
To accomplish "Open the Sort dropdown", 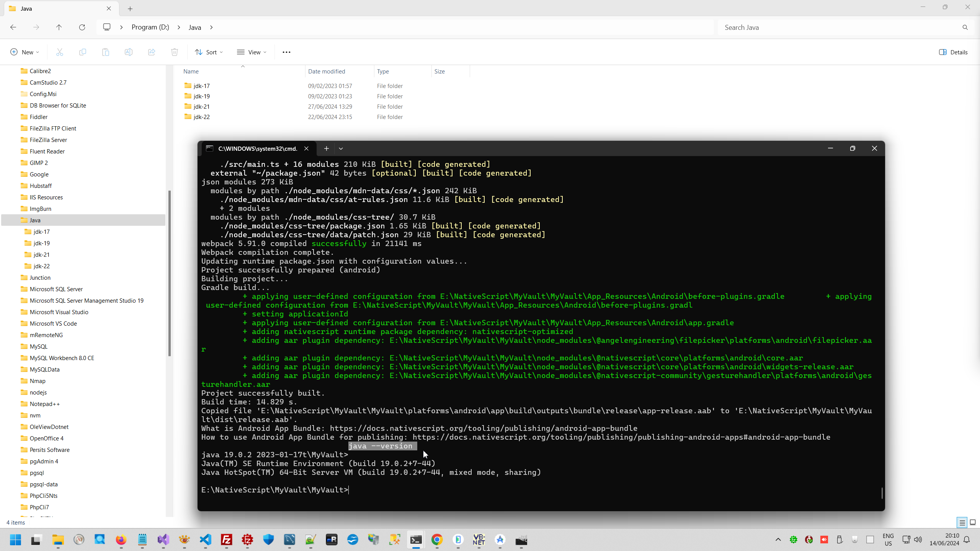I will (x=209, y=52).
